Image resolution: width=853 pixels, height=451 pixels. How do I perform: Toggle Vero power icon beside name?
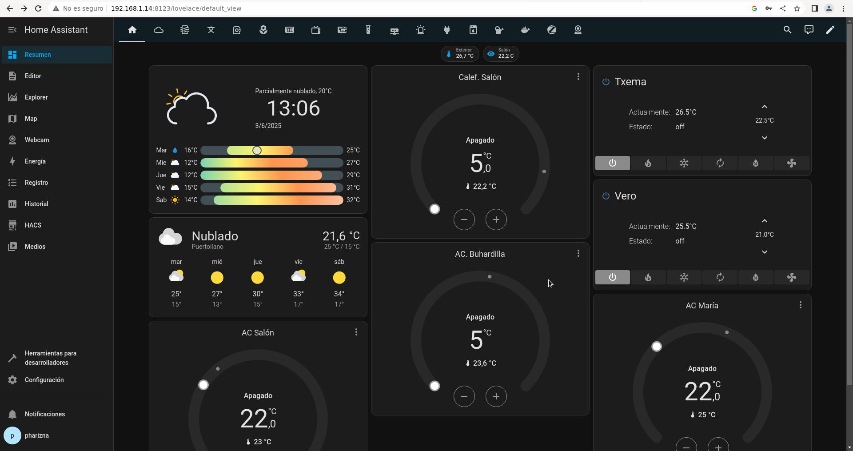click(x=605, y=196)
